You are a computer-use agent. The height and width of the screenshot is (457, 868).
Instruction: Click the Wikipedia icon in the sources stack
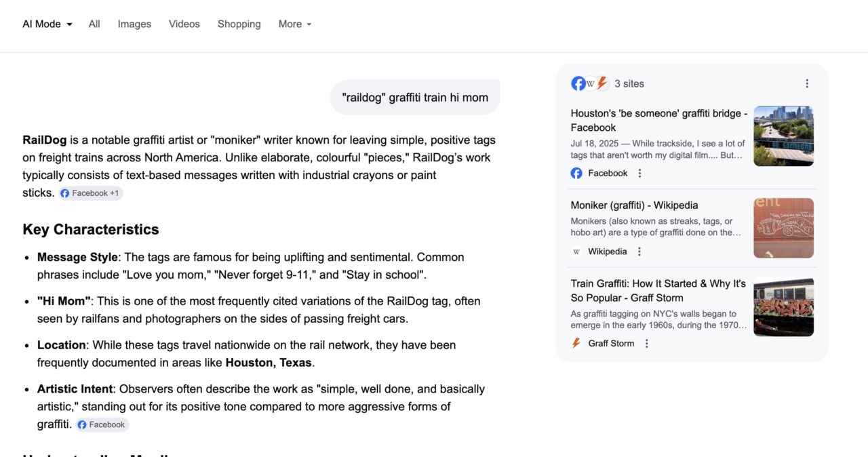click(590, 83)
